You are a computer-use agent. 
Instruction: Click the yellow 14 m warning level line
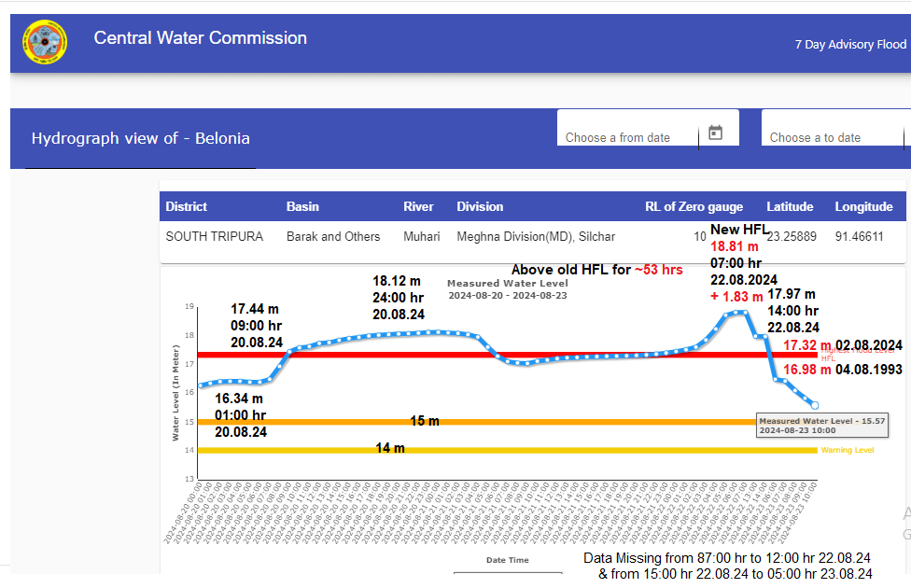click(560, 450)
